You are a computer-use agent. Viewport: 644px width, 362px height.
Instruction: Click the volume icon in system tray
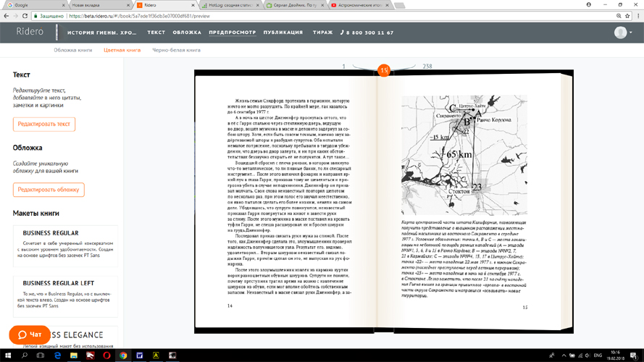pos(587,355)
